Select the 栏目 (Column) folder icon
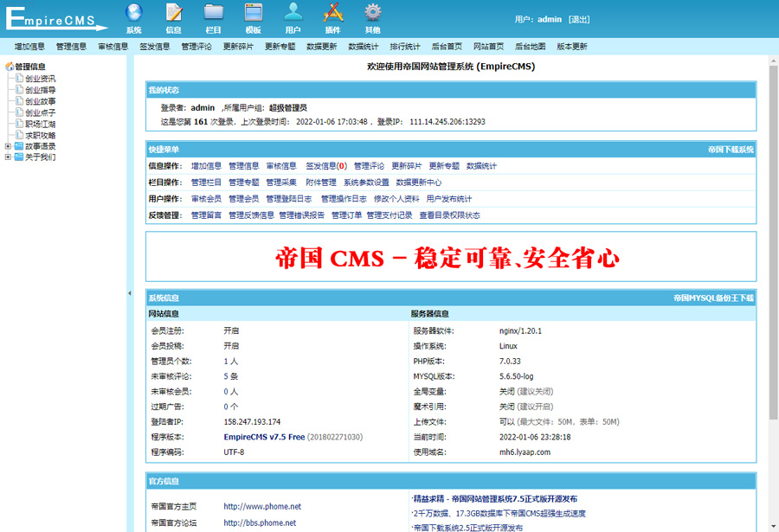Screen dimensions: 779x532 [x=213, y=13]
